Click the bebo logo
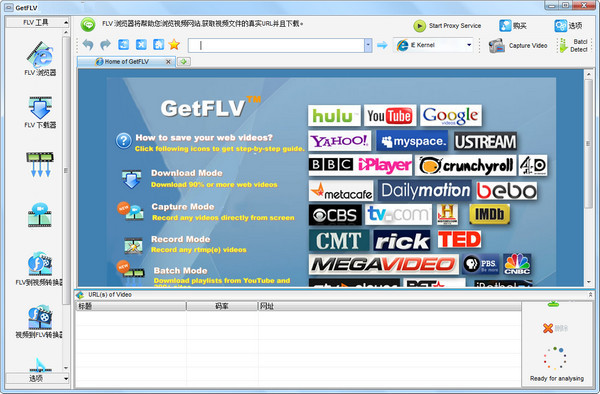Screen dimensions: 600x394 pos(507,190)
